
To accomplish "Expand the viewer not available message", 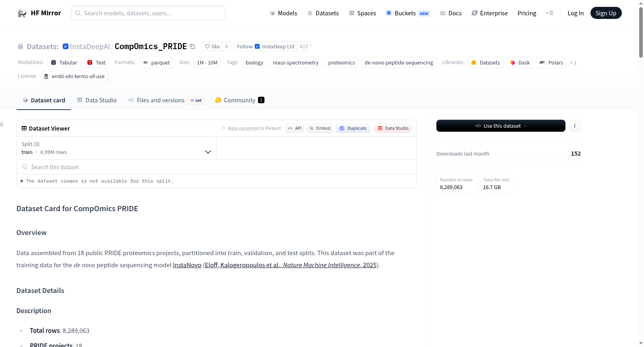I will coord(97,181).
